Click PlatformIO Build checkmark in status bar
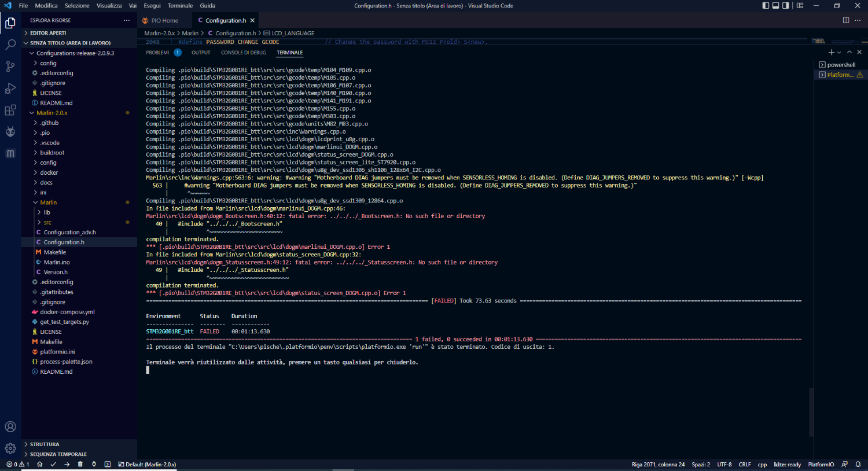Screen dimensions: 868x471 (53, 465)
